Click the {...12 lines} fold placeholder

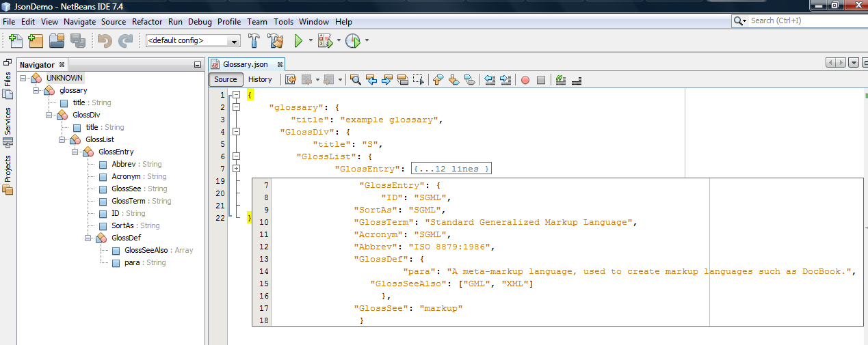[451, 169]
